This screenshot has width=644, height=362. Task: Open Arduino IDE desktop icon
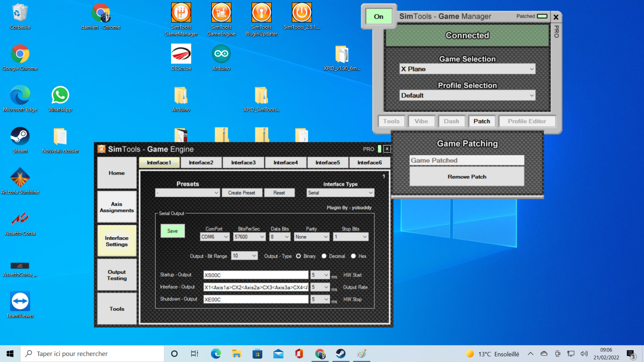pyautogui.click(x=221, y=58)
